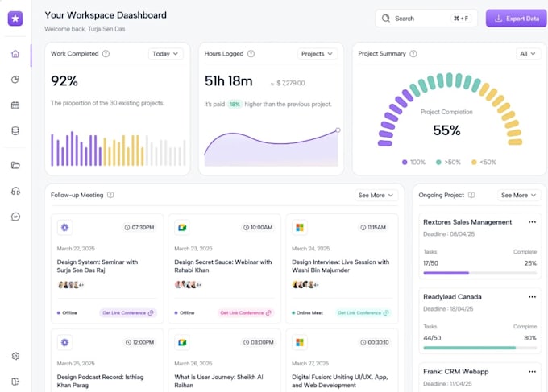Open the folder icon in sidebar
This screenshot has height=392, width=548.
point(15,166)
